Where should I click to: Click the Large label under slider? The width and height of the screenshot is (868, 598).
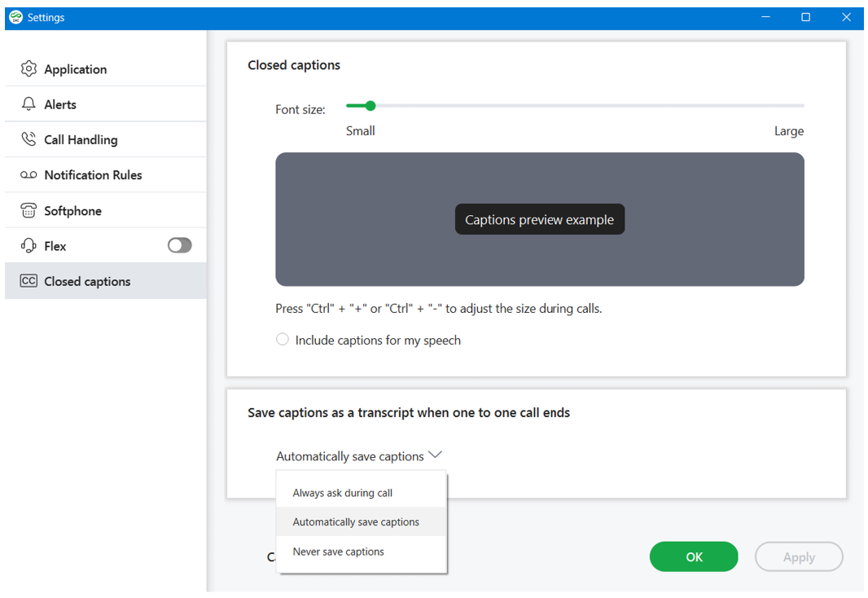tap(789, 131)
